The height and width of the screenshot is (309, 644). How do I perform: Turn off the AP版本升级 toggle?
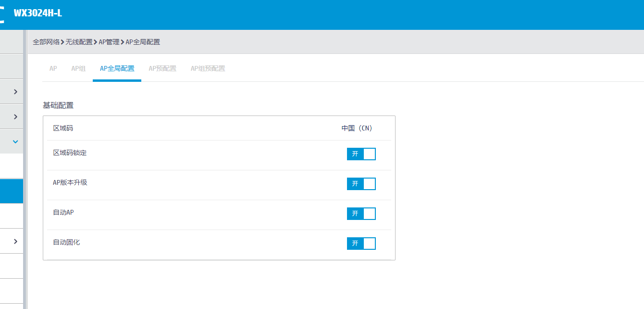[x=361, y=184]
